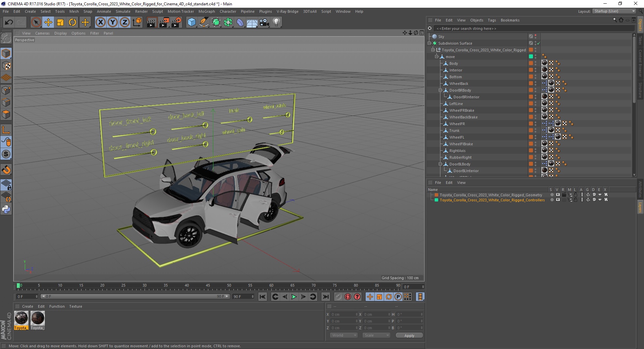Select the second Toyota material thumbnail

(37, 320)
